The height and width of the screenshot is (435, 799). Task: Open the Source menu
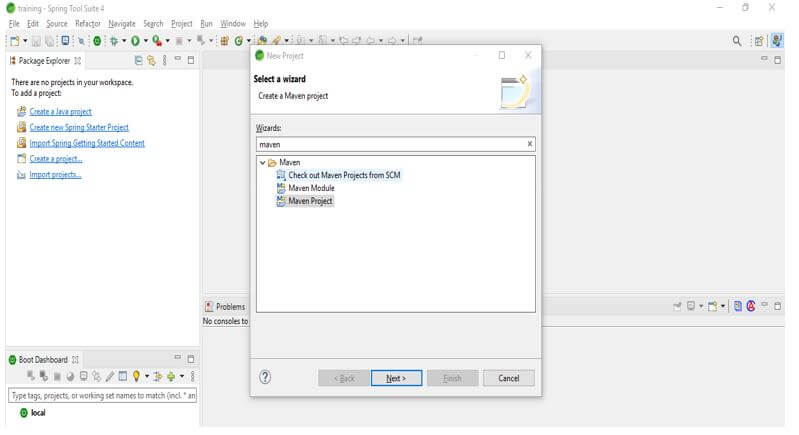(x=57, y=23)
